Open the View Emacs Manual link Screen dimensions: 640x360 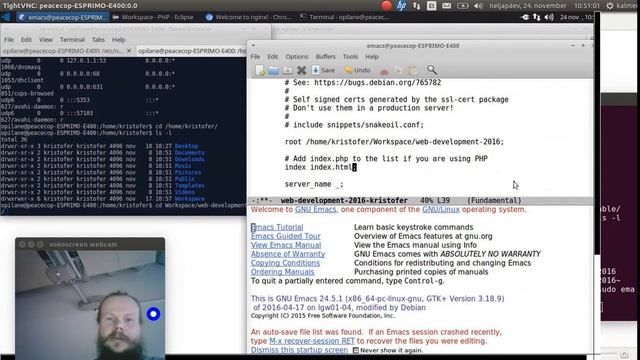(x=286, y=245)
